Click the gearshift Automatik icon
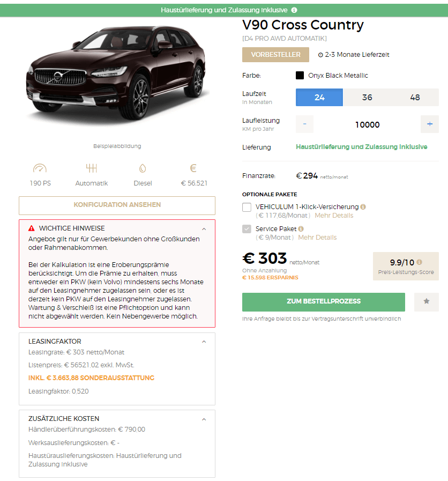The image size is (448, 481). click(x=92, y=168)
